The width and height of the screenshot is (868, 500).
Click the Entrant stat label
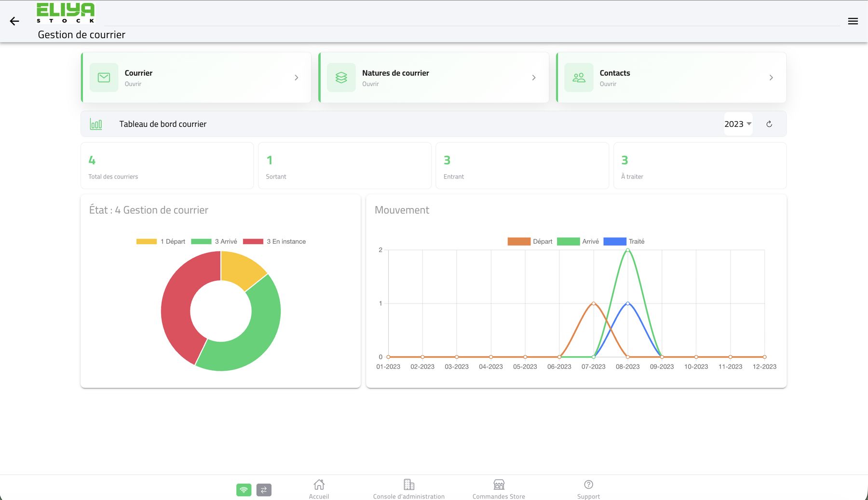click(454, 177)
